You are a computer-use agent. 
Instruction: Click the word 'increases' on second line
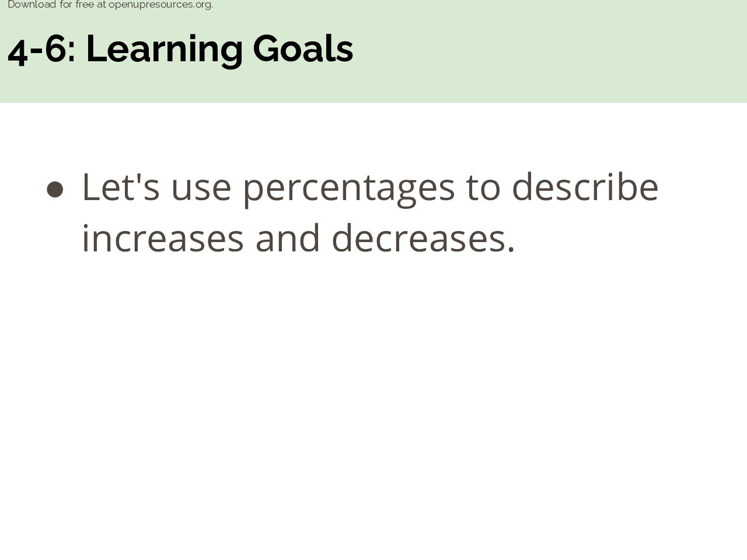[163, 239]
